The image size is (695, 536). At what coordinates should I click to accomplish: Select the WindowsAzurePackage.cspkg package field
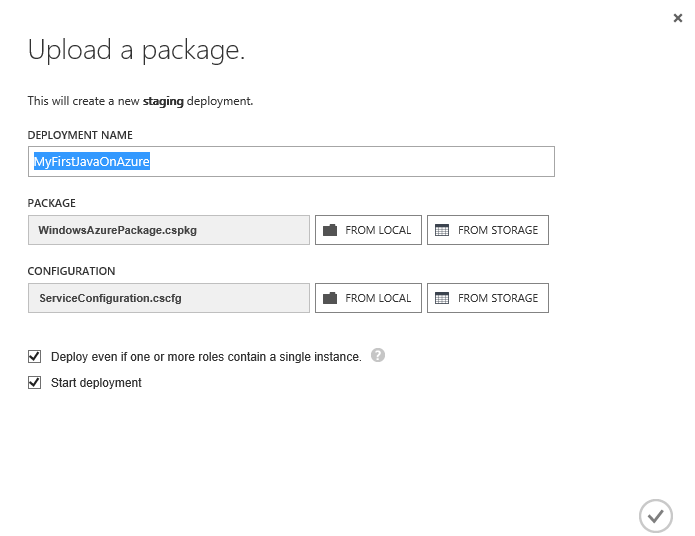168,230
